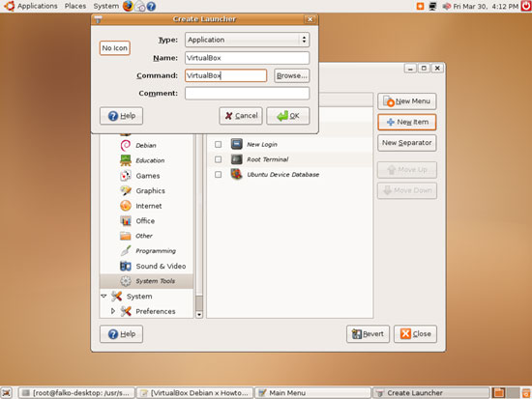Click the red power/logout icon in top panel

click(526, 6)
